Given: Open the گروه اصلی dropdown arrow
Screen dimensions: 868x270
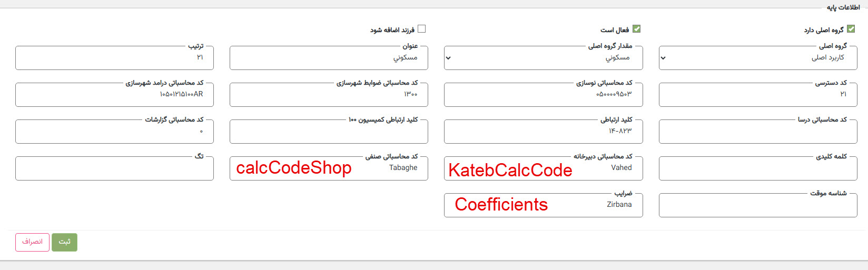Looking at the screenshot, I should [x=663, y=58].
